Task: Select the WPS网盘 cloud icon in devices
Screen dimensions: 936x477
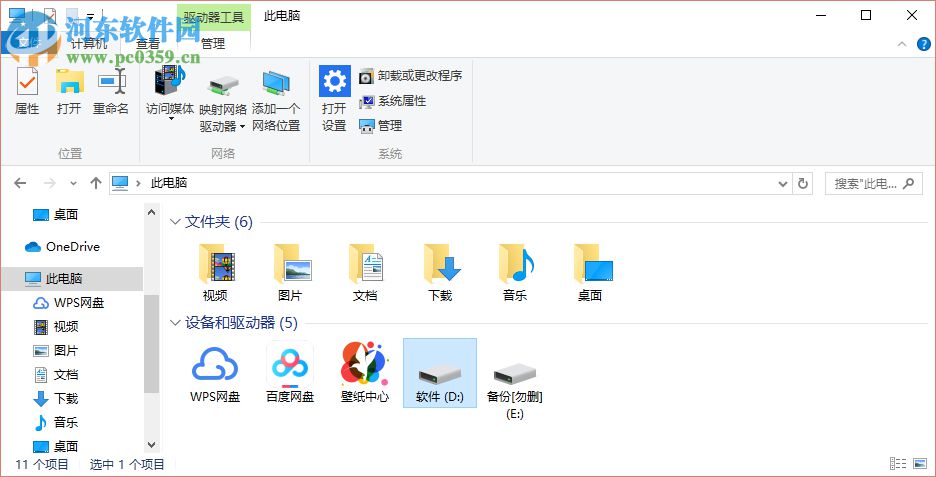Action: (215, 372)
